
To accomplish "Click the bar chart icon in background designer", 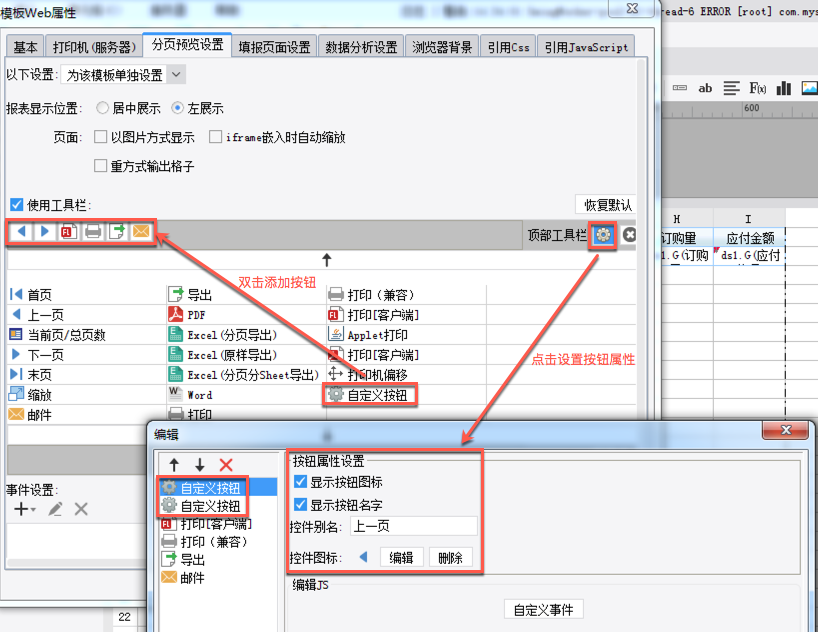I will coord(784,88).
